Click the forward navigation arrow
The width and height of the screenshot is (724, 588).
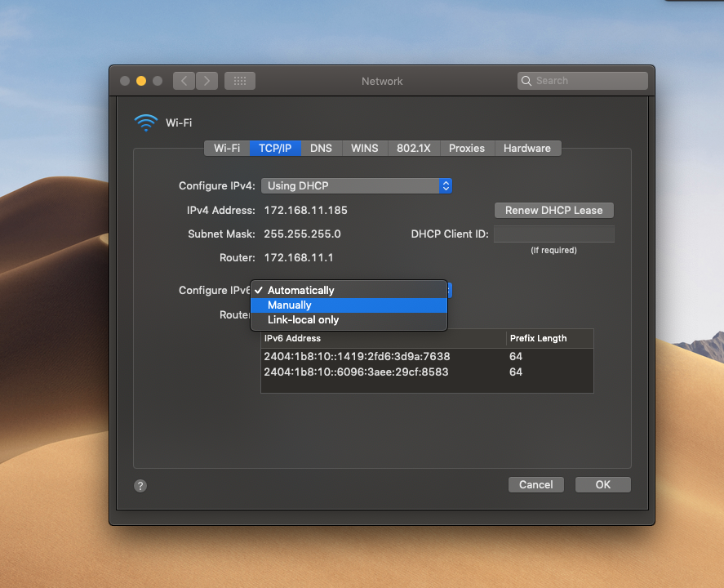tap(207, 81)
